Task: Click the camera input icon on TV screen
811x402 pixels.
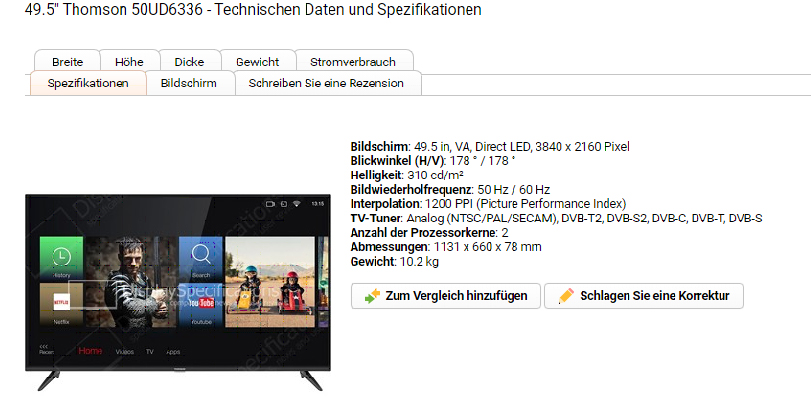Action: (x=270, y=204)
